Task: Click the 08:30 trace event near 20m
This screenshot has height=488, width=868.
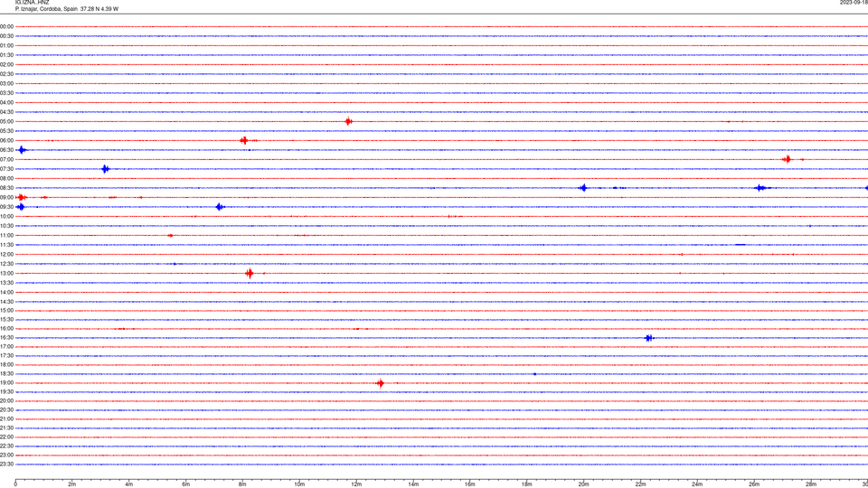Action: 583,188
